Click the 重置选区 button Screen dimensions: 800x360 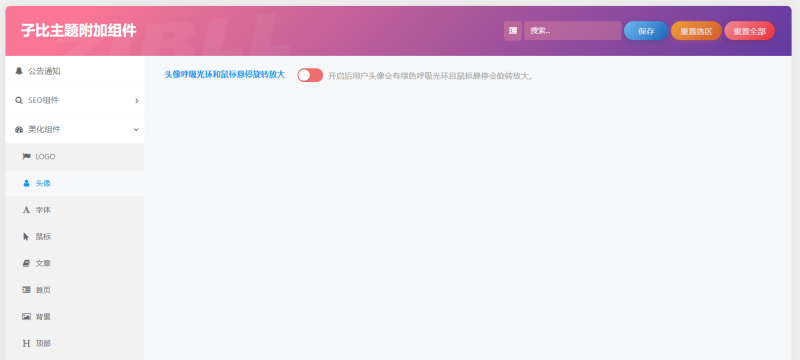point(696,31)
